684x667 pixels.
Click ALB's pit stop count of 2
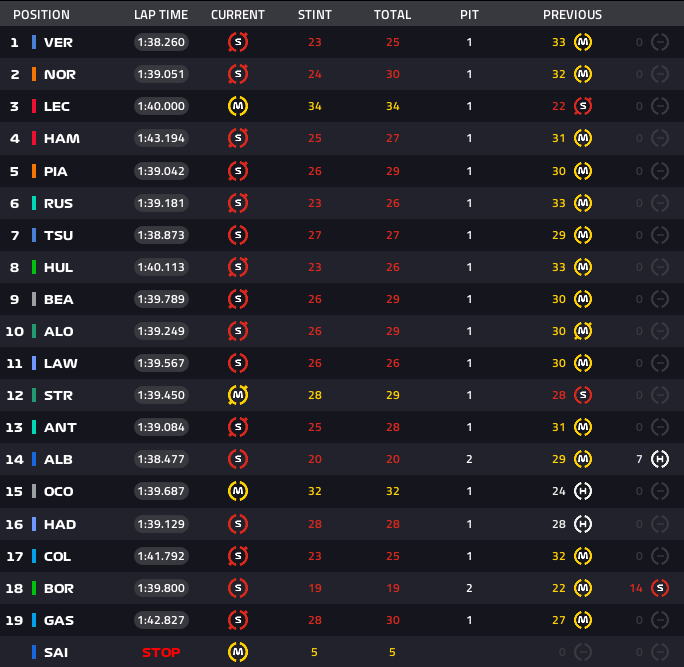pyautogui.click(x=469, y=459)
